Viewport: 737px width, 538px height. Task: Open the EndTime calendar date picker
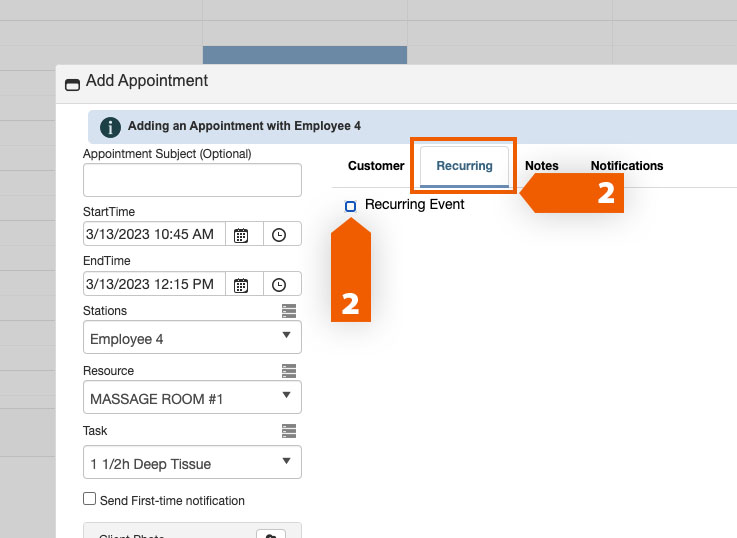241,285
